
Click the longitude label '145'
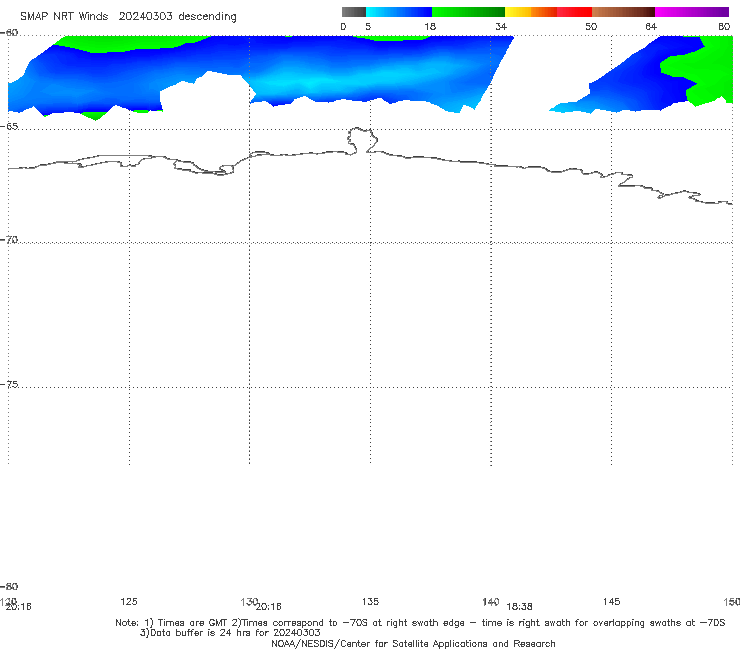[611, 601]
